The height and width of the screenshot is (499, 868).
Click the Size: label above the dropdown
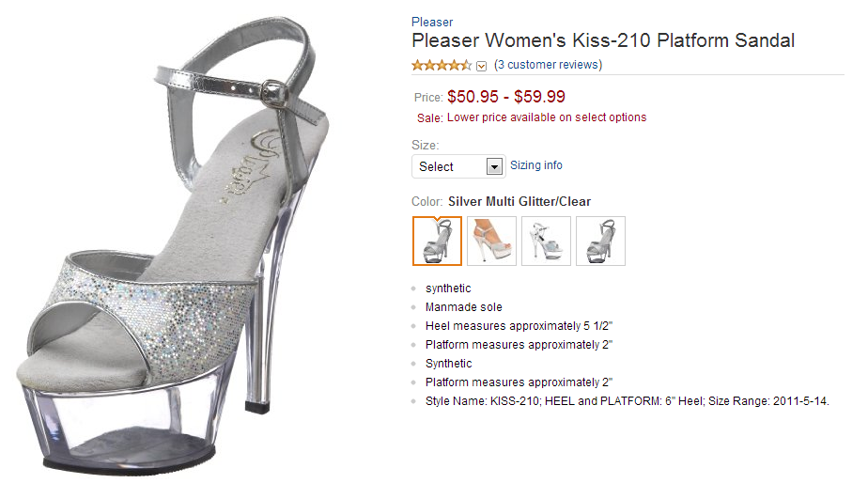coord(426,146)
